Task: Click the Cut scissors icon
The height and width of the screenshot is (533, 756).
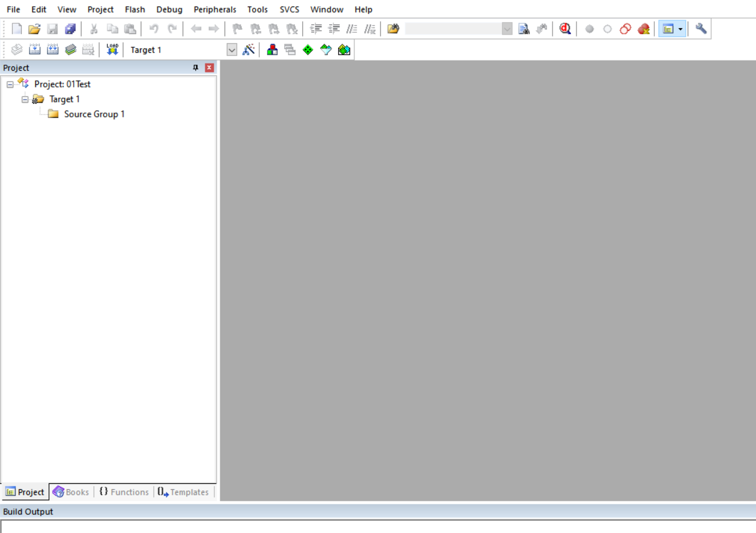Action: click(x=94, y=29)
